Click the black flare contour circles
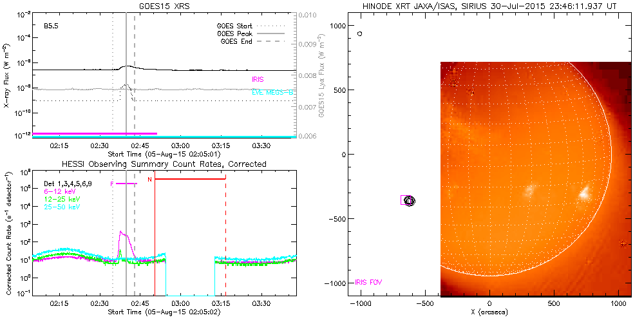Viewport: 644px width, 322px height. point(410,200)
